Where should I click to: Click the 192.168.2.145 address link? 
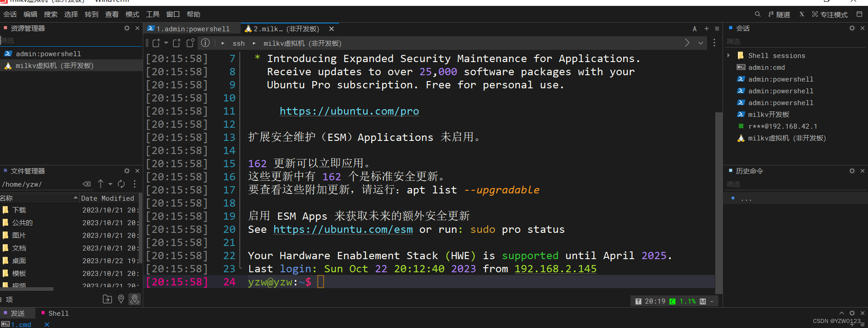tap(555, 269)
